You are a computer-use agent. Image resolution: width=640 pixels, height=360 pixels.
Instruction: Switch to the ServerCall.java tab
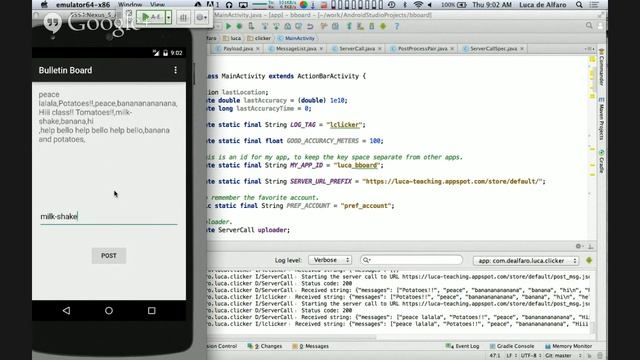coord(357,49)
